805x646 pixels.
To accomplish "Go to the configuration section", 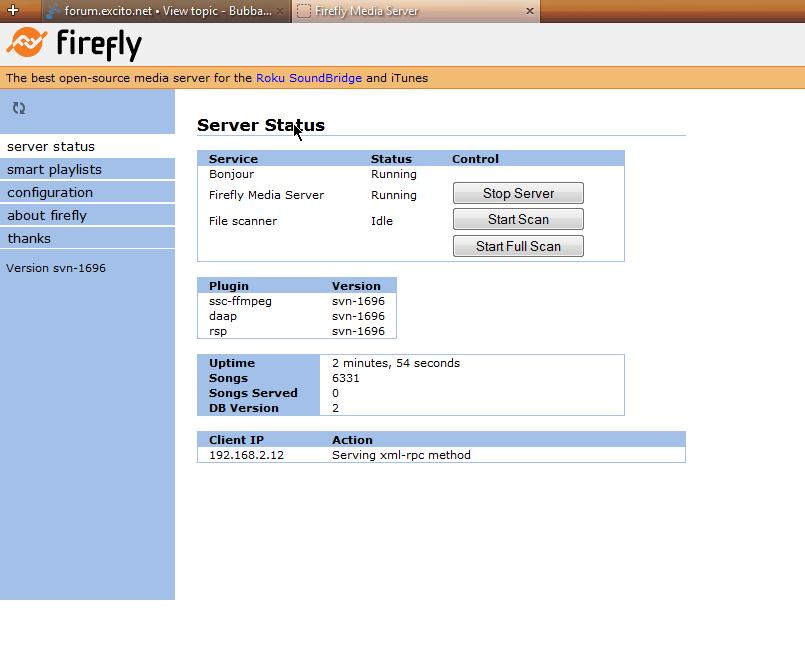I will pos(48,192).
